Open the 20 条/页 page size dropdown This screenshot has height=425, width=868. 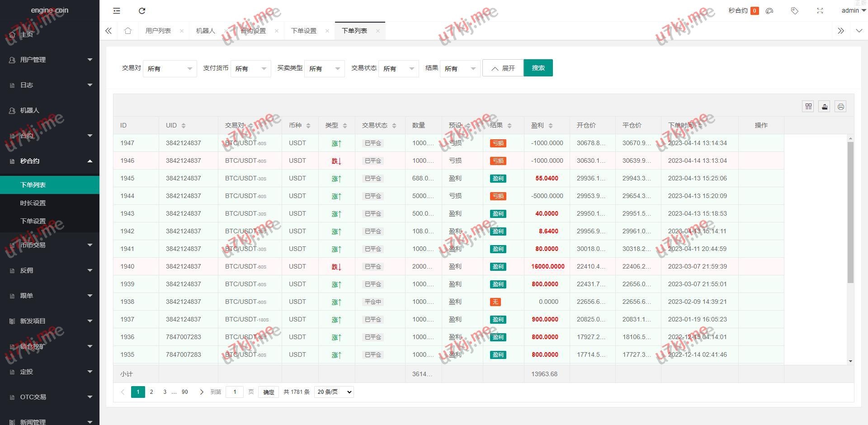(334, 392)
